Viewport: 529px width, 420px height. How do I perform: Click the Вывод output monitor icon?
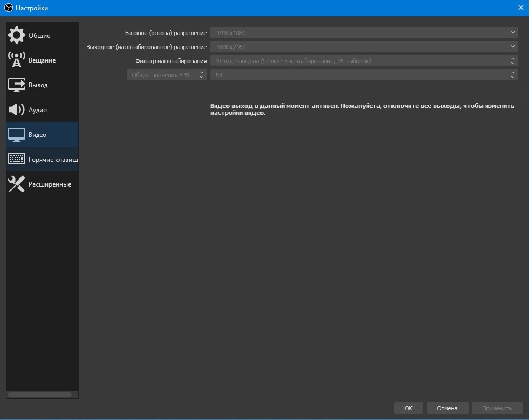tap(17, 85)
